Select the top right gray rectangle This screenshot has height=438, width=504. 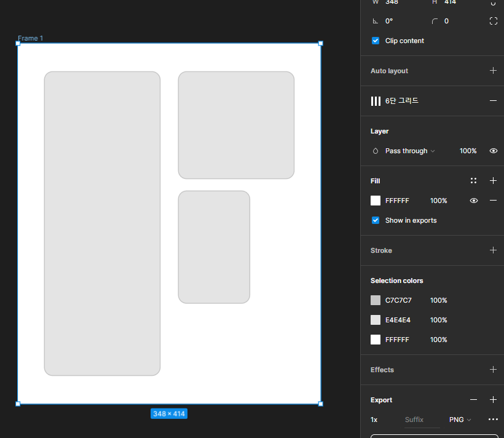point(236,125)
